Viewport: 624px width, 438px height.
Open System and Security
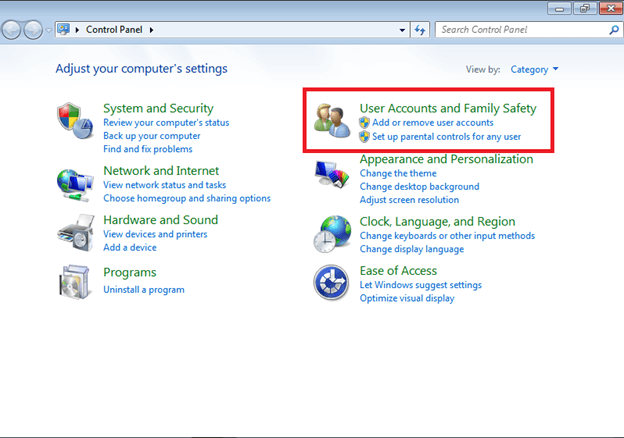pyautogui.click(x=158, y=108)
